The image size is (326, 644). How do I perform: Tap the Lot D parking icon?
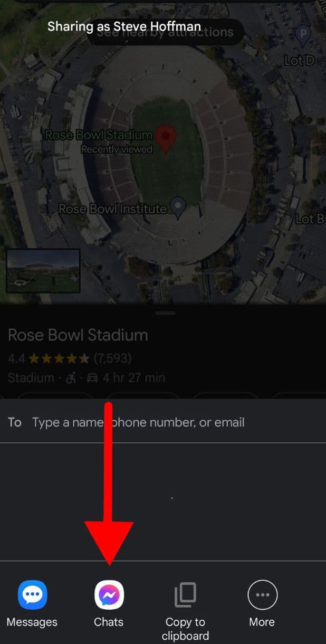(303, 36)
